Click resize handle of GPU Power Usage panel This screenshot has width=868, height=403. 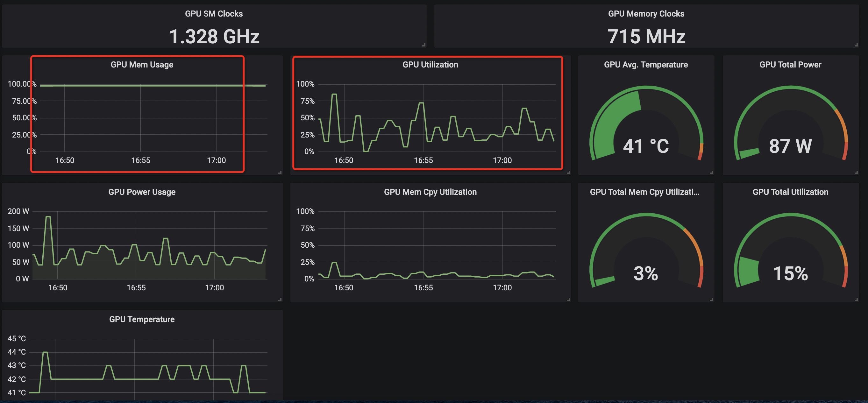[x=280, y=300]
